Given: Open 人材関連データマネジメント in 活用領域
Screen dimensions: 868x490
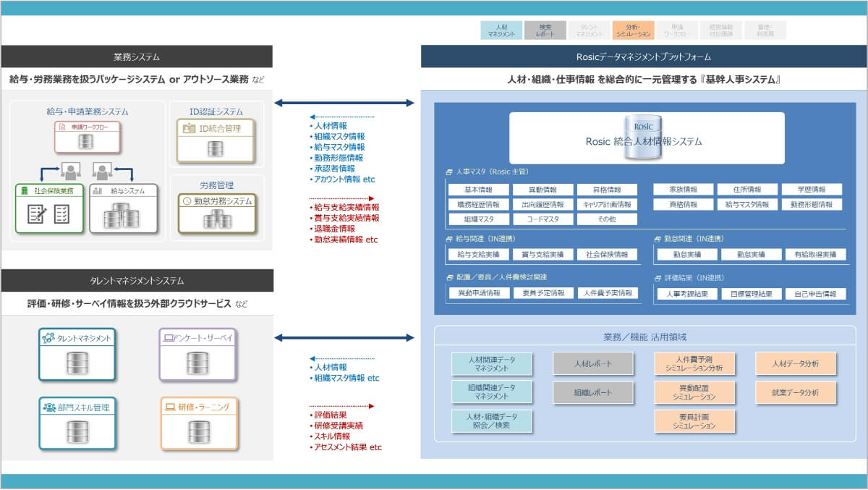Looking at the screenshot, I should (492, 363).
